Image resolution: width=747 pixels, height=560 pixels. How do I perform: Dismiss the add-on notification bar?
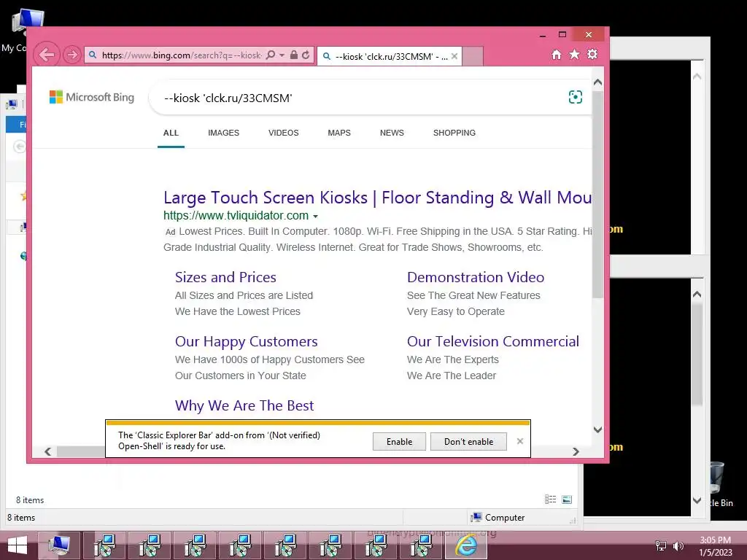pyautogui.click(x=519, y=441)
